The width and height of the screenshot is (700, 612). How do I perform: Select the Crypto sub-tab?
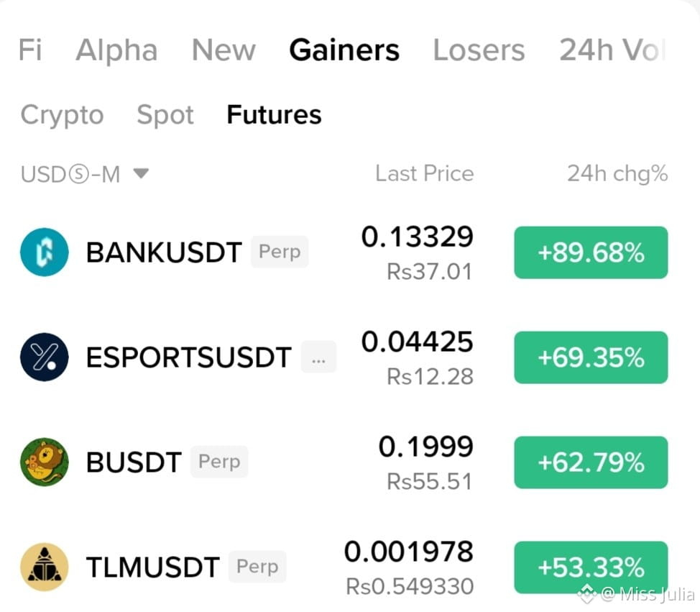(x=62, y=115)
